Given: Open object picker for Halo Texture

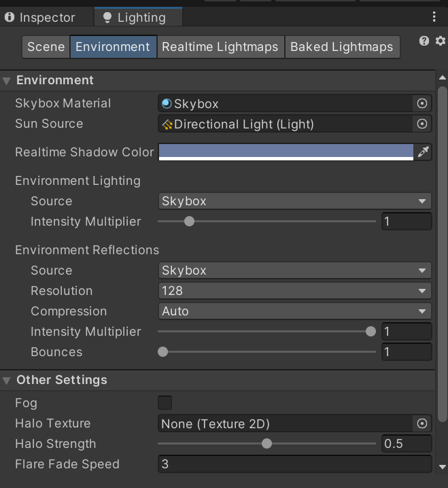Looking at the screenshot, I should 422,423.
